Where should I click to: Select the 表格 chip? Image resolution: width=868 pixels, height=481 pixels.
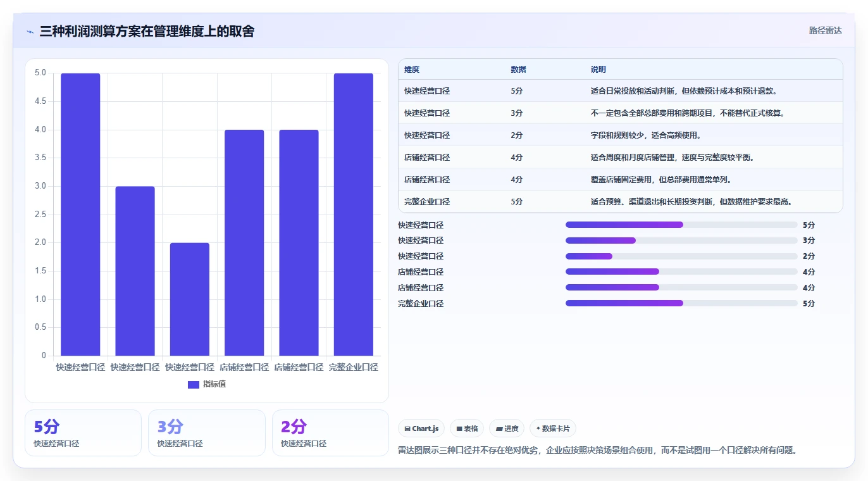point(467,428)
